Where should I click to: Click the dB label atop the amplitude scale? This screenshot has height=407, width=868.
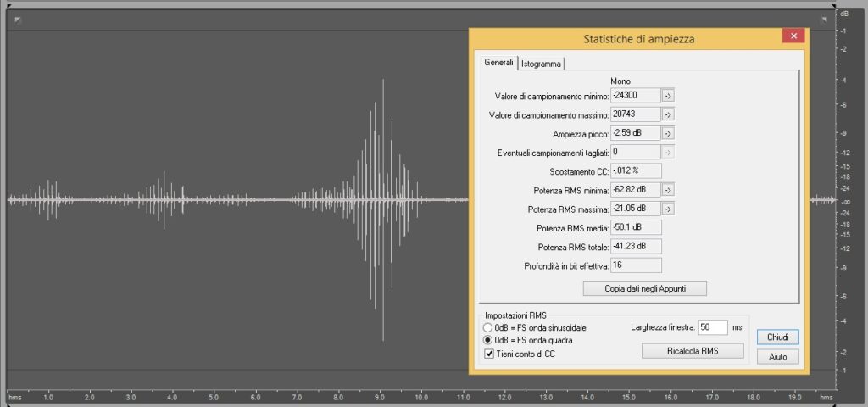[x=845, y=14]
